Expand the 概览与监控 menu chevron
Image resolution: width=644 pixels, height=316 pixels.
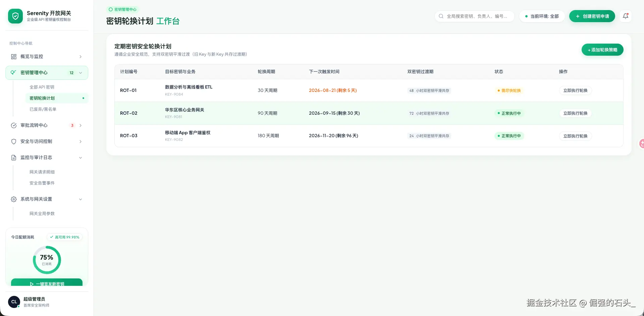[80, 57]
